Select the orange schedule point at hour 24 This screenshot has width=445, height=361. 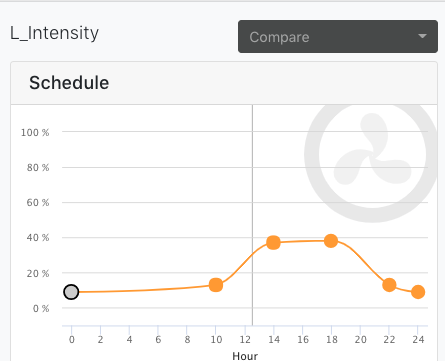pos(418,292)
